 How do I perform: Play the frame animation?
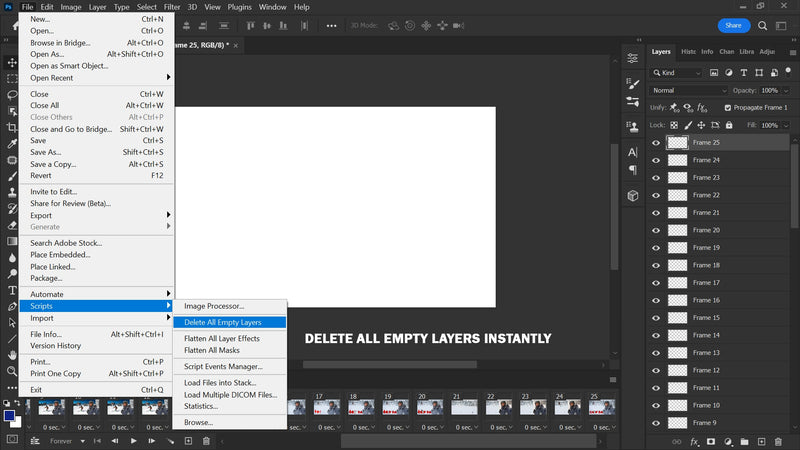pos(134,441)
